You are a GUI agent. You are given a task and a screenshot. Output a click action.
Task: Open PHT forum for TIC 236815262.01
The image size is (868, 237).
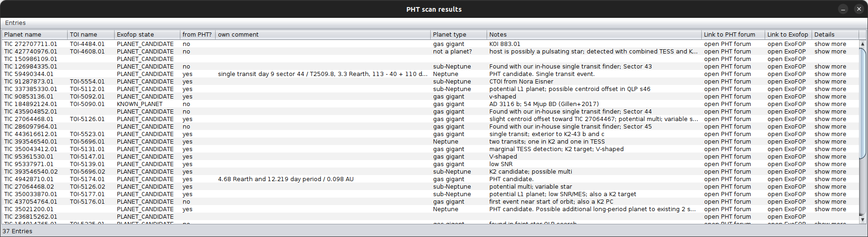coord(727,217)
